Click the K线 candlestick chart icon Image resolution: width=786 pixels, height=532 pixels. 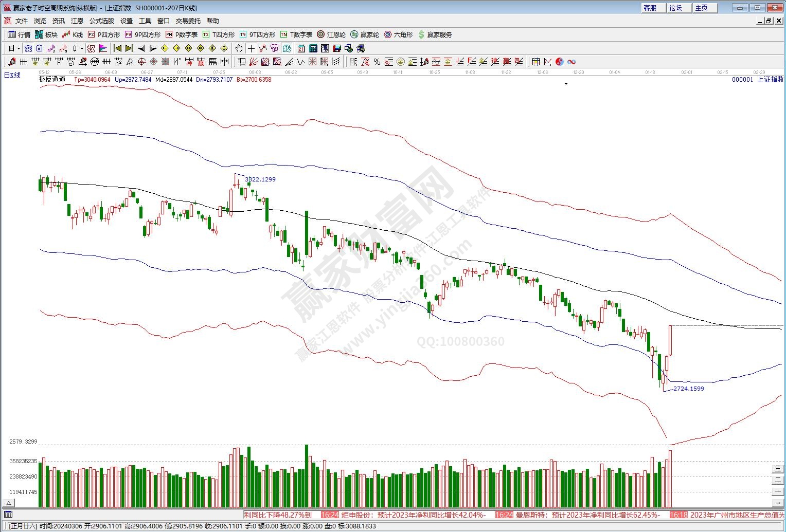pos(73,34)
